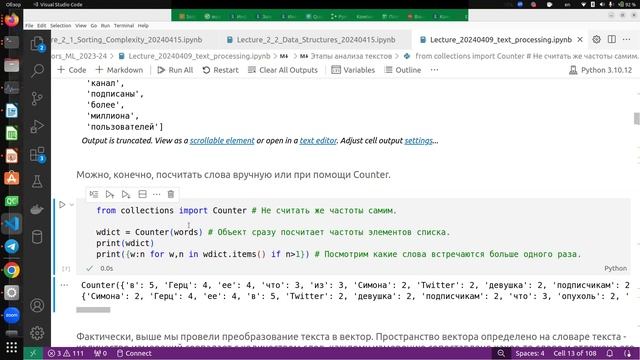This screenshot has width=640, height=360.
Task: Open the notebook Outline
Action: 403,70
